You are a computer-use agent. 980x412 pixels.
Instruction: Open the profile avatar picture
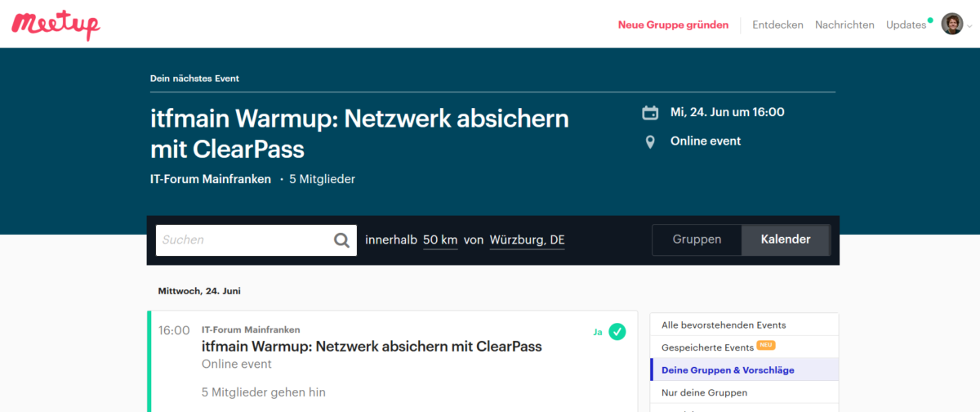click(952, 24)
